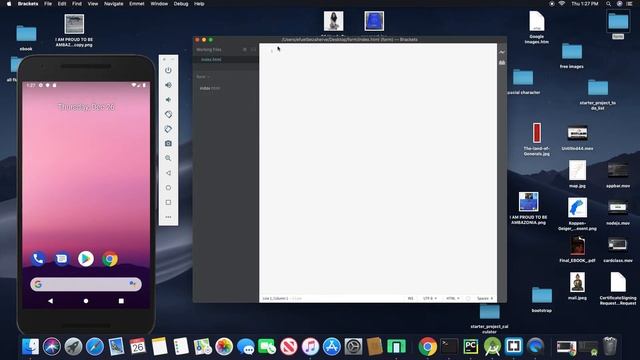Click the emulator power button

(168, 70)
